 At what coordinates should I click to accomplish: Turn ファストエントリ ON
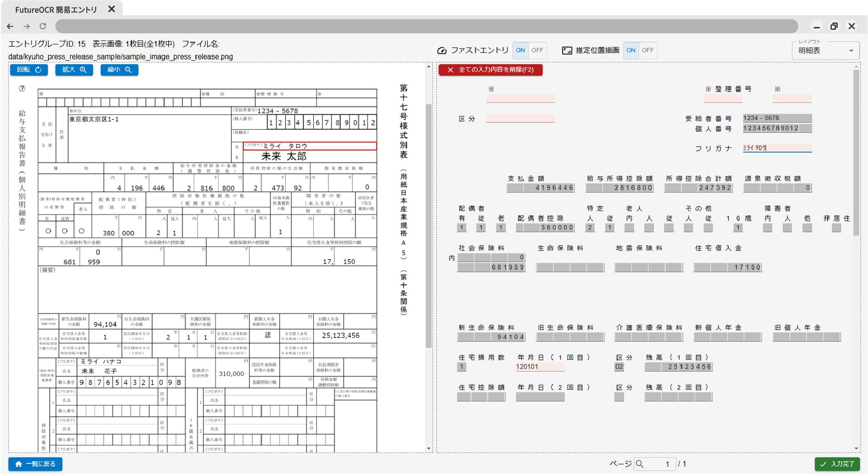tap(520, 50)
